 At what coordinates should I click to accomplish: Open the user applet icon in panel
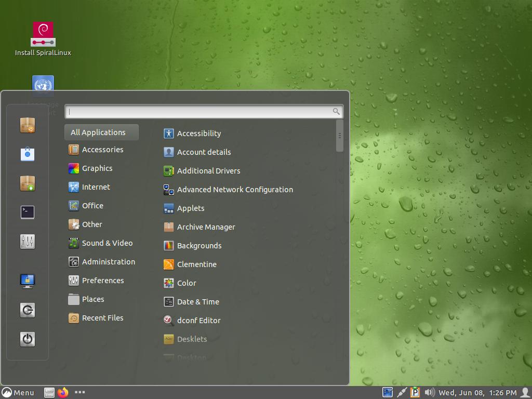[525, 393]
